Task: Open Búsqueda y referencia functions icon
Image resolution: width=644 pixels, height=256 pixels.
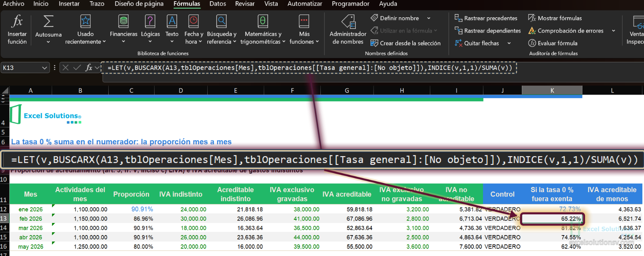Action: click(x=221, y=21)
